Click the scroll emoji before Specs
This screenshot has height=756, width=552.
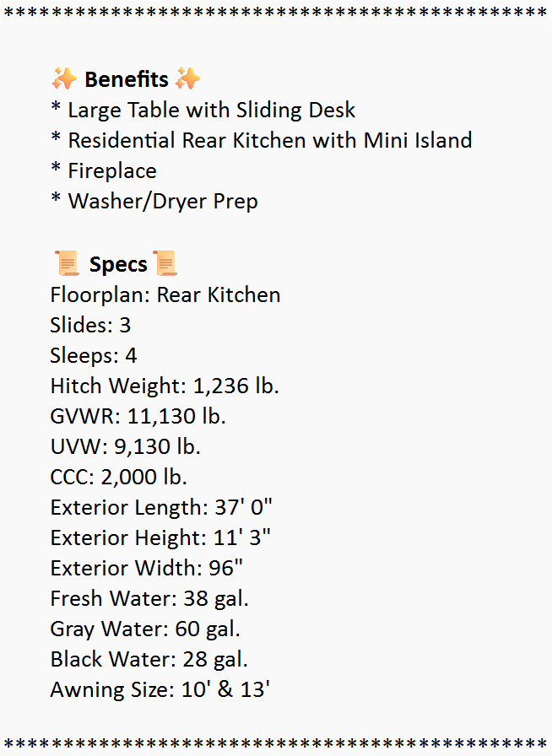(66, 264)
